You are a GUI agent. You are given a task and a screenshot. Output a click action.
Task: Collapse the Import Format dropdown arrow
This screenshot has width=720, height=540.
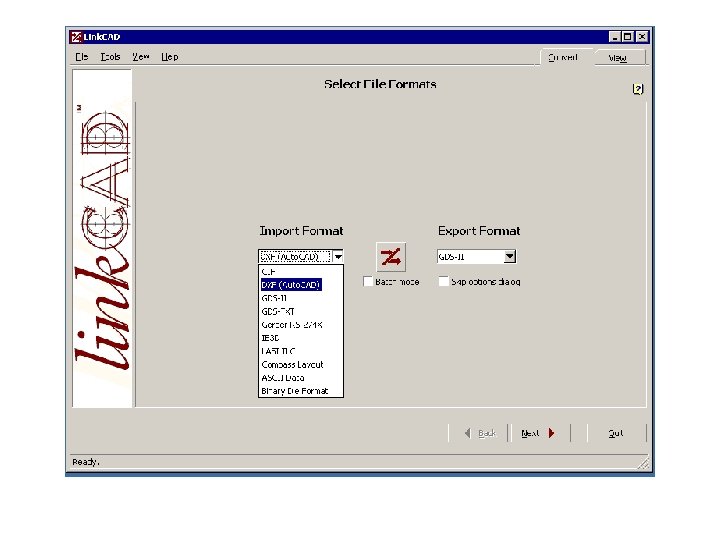click(338, 256)
